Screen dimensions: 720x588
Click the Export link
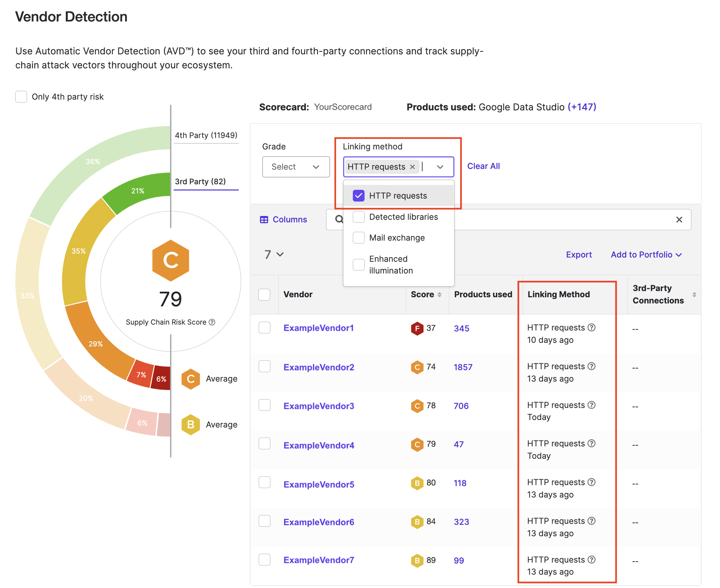point(579,254)
